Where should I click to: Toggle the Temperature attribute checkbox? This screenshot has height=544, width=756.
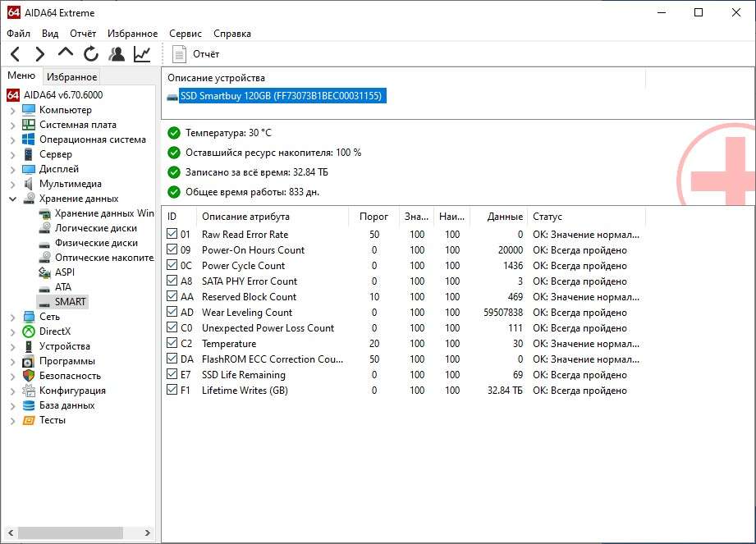[172, 344]
